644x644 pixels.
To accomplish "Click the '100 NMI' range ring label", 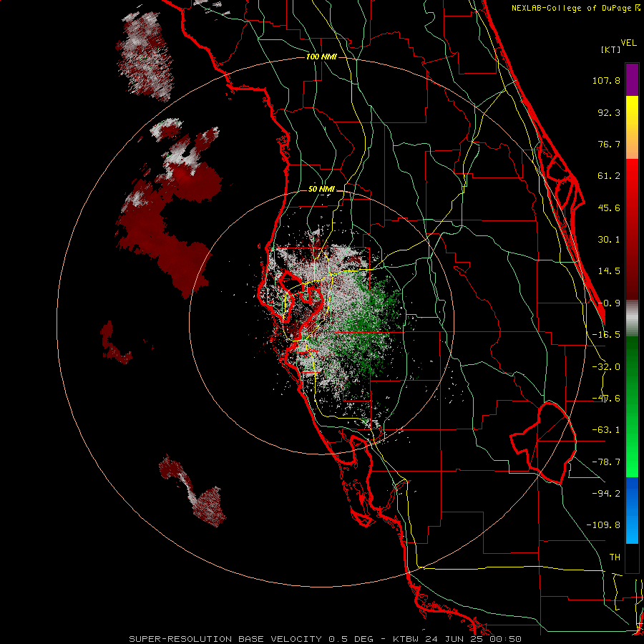I will coord(321,57).
